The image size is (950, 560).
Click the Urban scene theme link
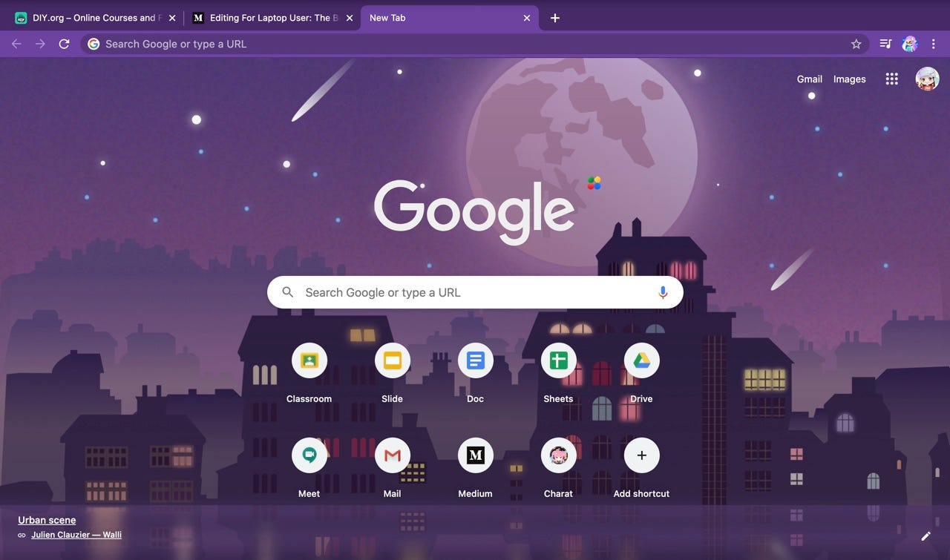tap(47, 520)
